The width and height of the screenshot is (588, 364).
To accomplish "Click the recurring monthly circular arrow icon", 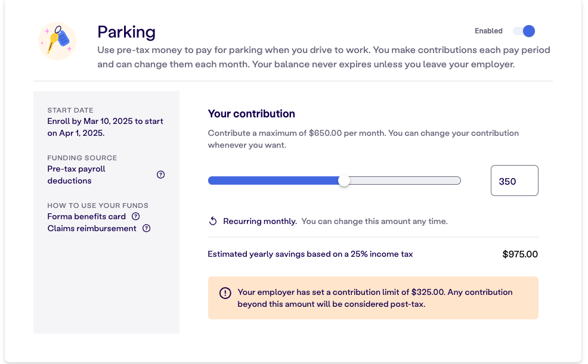I will pos(213,221).
